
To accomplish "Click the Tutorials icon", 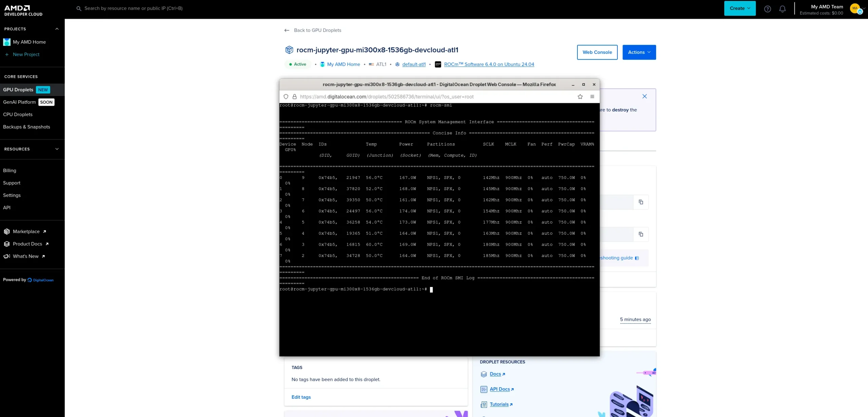I will (484, 404).
